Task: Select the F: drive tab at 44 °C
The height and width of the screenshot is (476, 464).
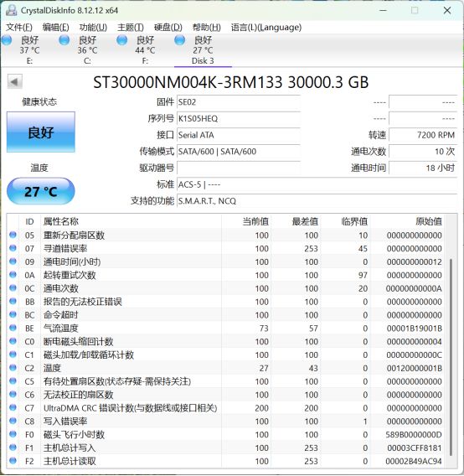Action: 145,50
